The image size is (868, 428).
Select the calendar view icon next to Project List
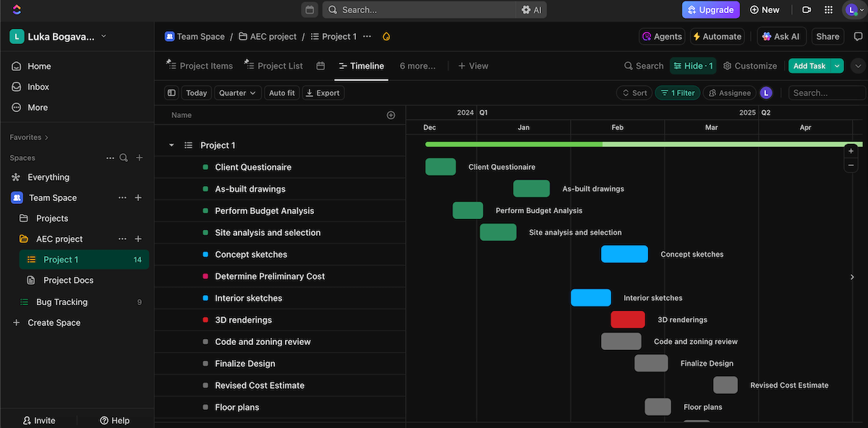point(320,65)
